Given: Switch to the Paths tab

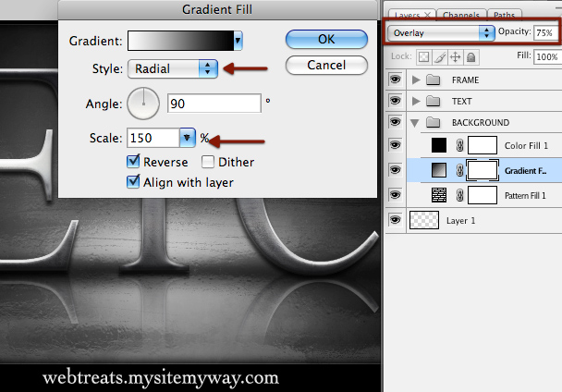Looking at the screenshot, I should [x=505, y=16].
